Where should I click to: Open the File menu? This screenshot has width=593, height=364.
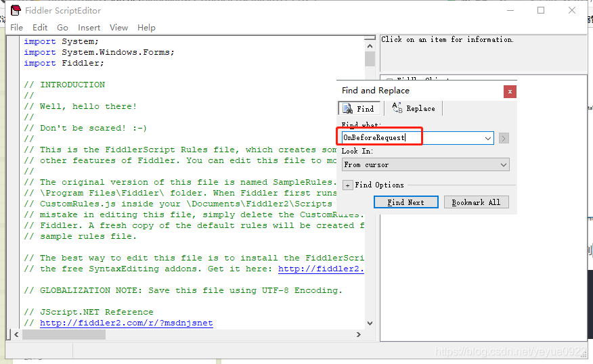pos(16,28)
